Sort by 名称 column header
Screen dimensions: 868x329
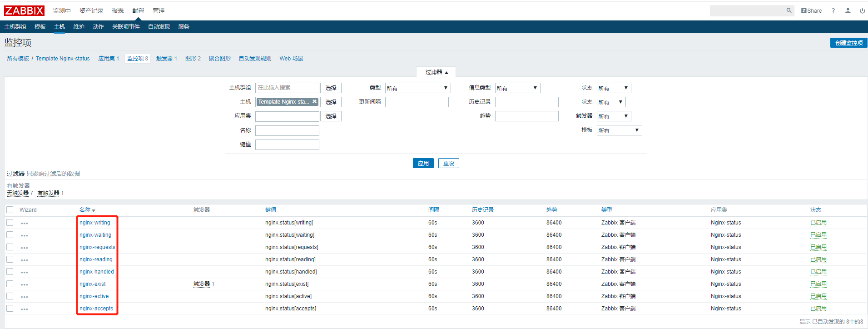(x=87, y=210)
